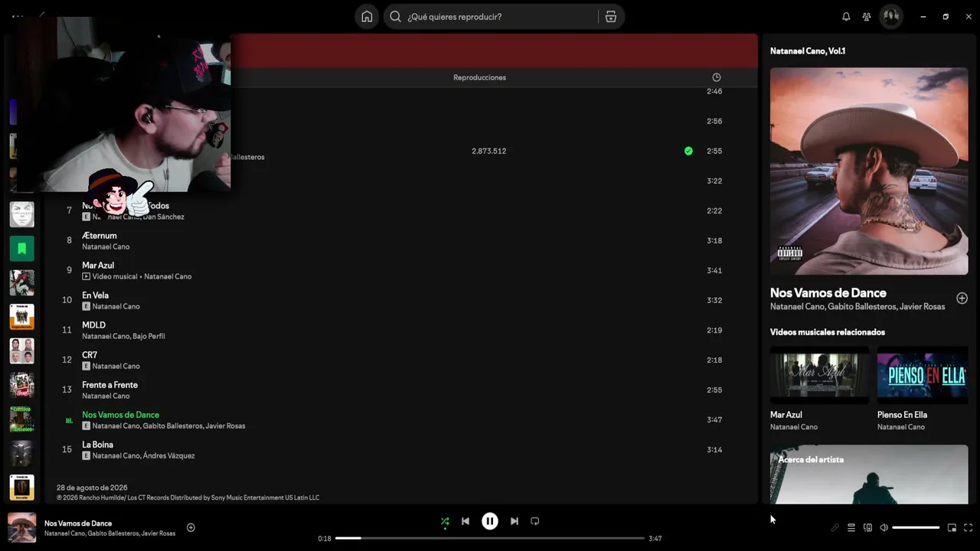Image resolution: width=980 pixels, height=551 pixels.
Task: Open Ándres Vázquez artist link
Action: 168,455
